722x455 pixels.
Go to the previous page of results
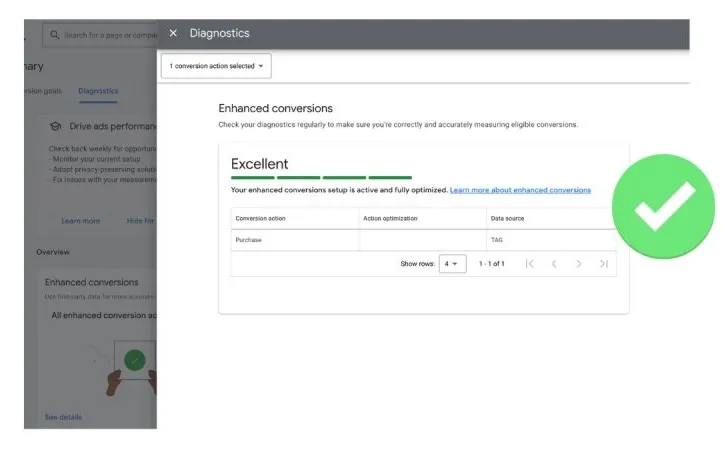[x=554, y=263]
